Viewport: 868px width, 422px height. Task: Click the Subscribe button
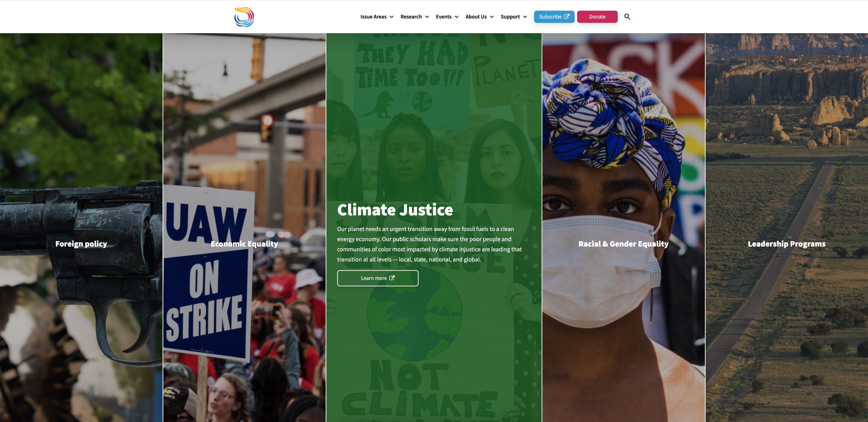(x=554, y=17)
